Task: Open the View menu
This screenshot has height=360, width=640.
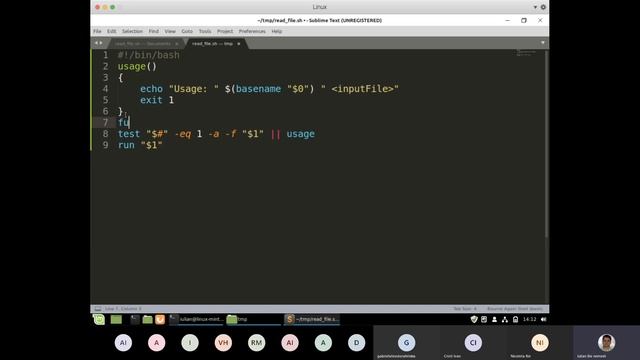Action: tap(170, 31)
